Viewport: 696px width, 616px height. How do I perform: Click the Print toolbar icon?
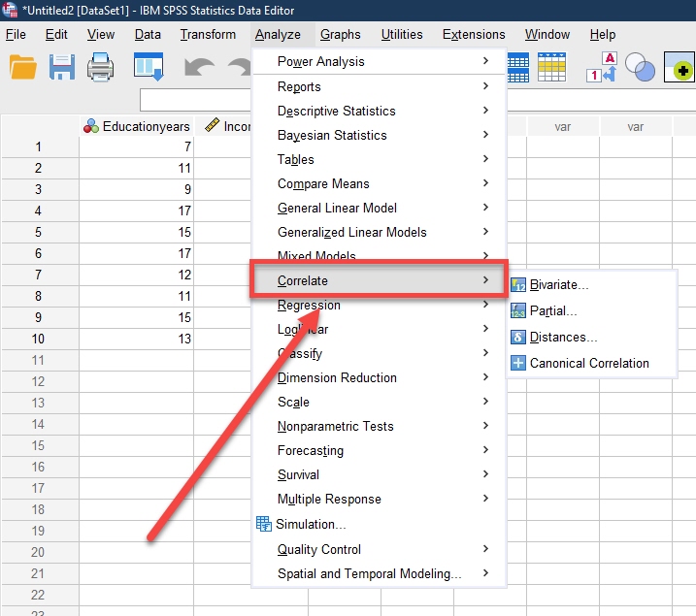point(100,67)
